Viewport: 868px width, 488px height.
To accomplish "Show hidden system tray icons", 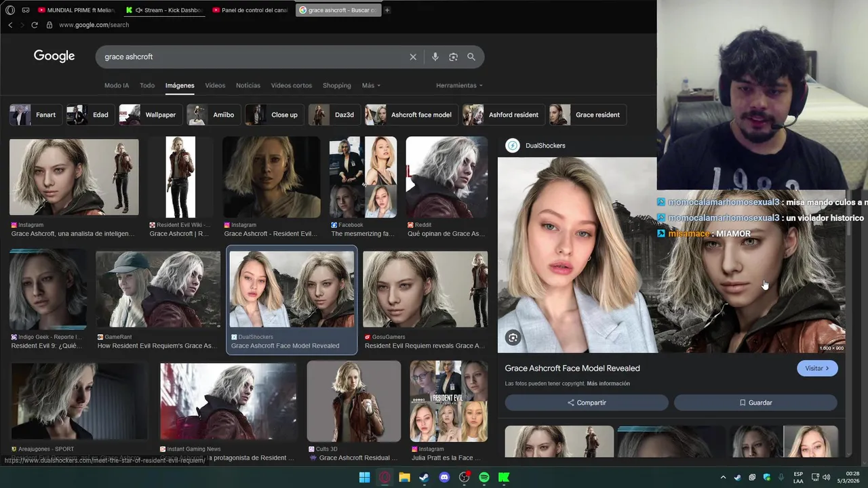I will pos(722,477).
